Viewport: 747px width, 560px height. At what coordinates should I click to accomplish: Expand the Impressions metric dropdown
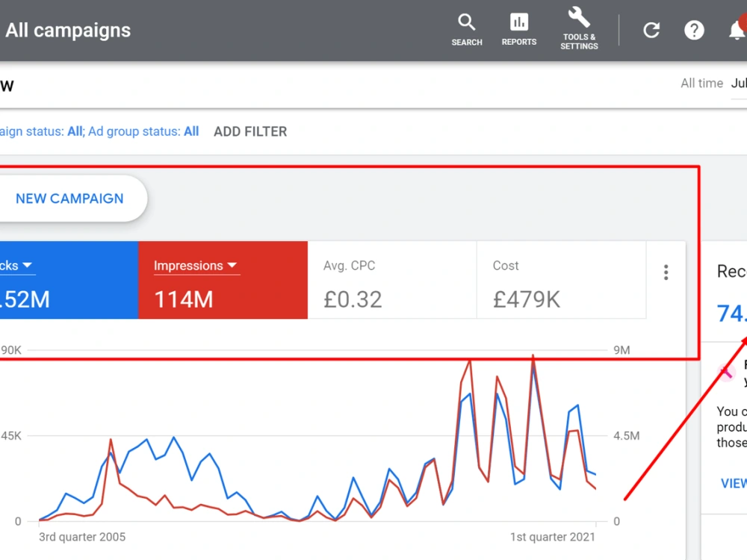(196, 266)
